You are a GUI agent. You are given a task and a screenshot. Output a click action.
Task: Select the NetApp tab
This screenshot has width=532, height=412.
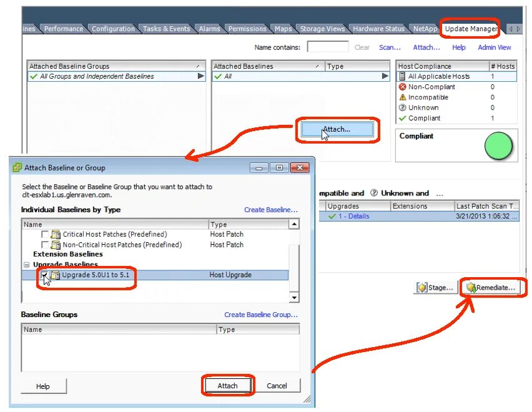tap(425, 29)
